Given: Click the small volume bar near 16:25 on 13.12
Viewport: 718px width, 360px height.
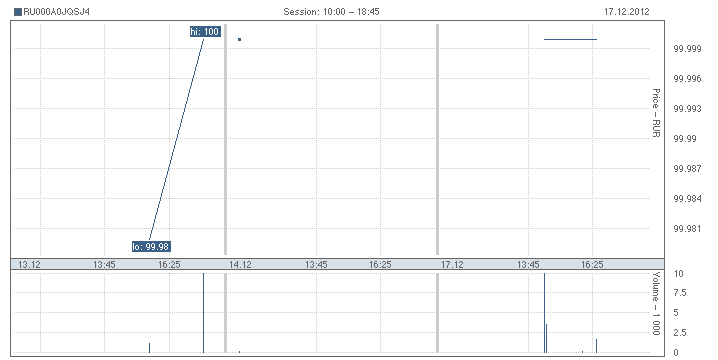Looking at the screenshot, I should pyautogui.click(x=149, y=348).
